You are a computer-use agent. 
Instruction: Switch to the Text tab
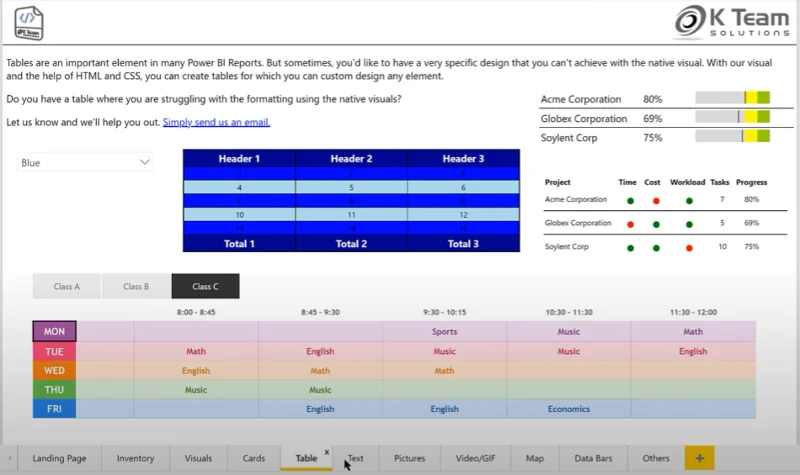356,458
